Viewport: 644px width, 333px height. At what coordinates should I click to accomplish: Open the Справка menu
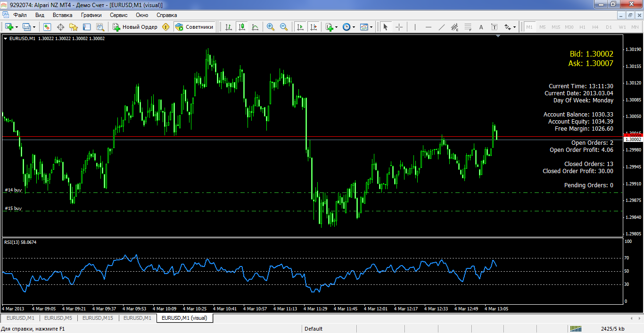tap(166, 15)
